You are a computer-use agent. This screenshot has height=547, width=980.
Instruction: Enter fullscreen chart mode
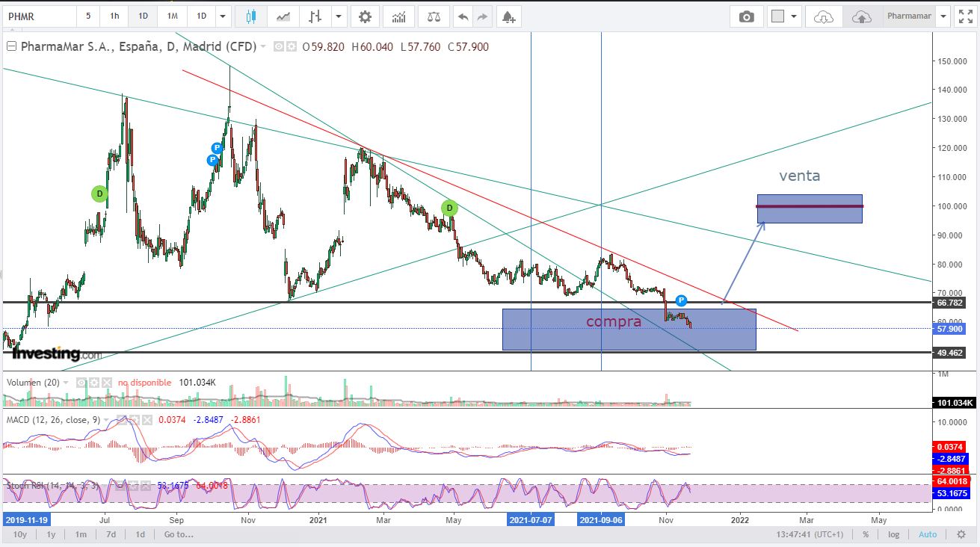coord(964,16)
